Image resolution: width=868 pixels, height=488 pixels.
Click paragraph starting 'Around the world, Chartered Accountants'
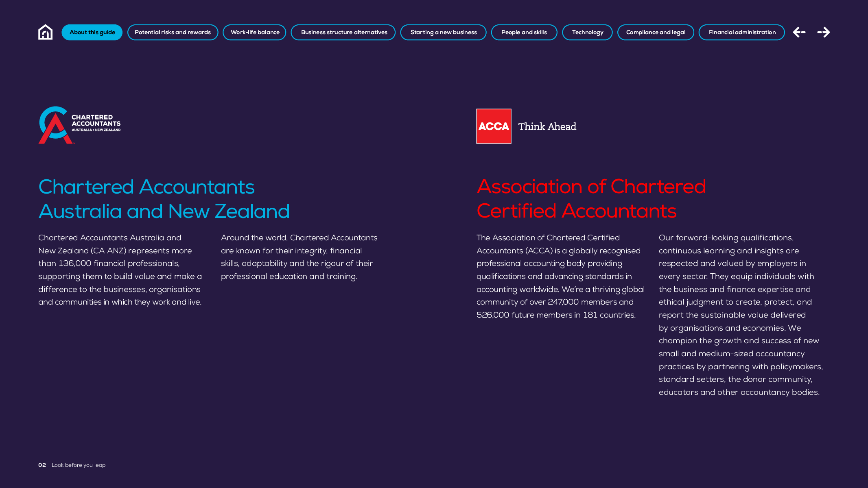point(299,257)
